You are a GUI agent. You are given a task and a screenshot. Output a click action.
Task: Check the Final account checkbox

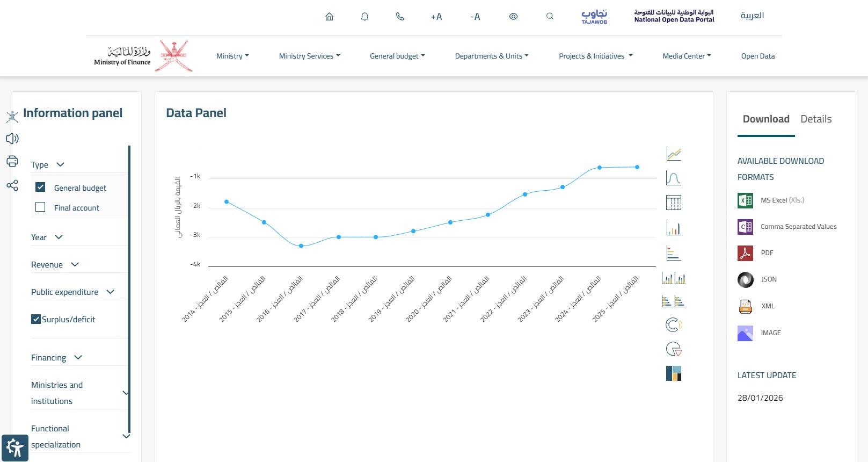pyautogui.click(x=40, y=207)
